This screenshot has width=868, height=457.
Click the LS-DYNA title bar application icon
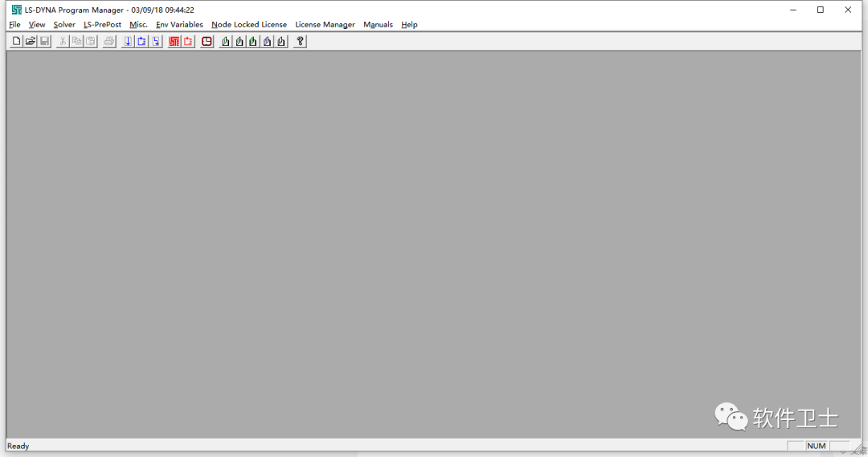[x=17, y=10]
